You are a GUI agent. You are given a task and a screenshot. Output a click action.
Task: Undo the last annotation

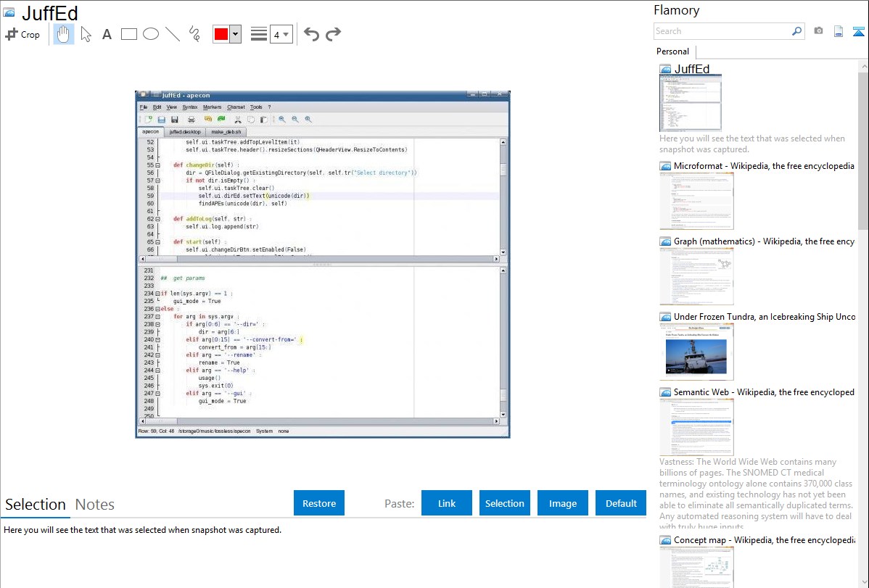[x=311, y=34]
